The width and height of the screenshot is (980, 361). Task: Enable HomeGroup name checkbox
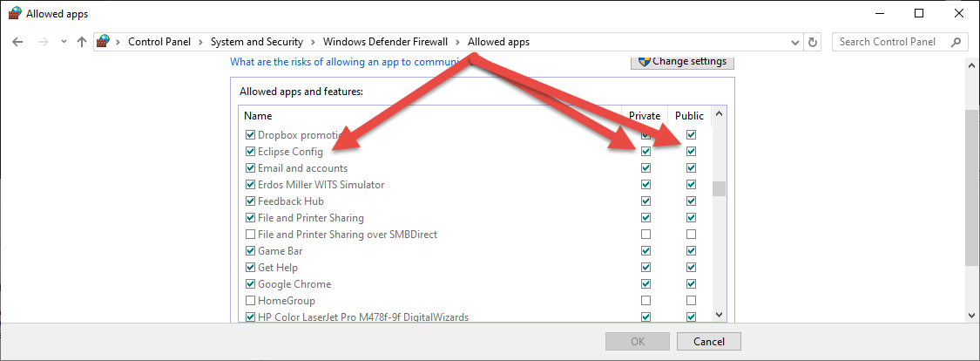(251, 301)
